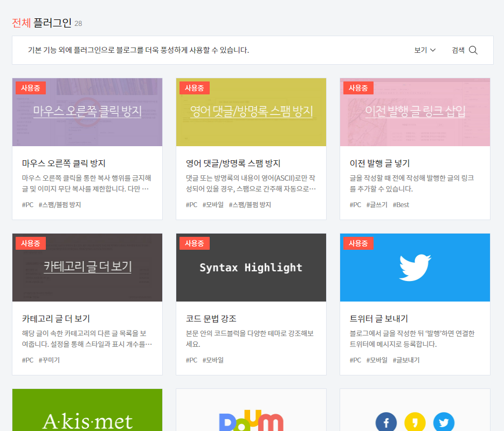Click 카테고리 글 더 보기 card title
504x431 pixels.
56,319
